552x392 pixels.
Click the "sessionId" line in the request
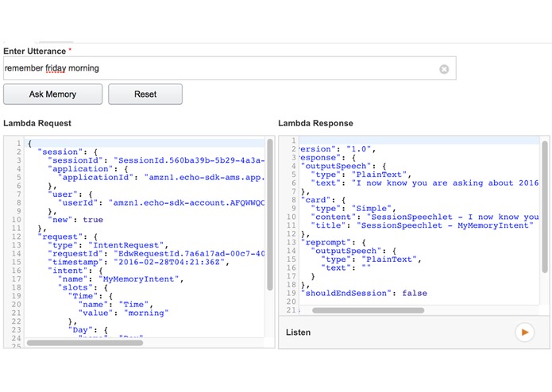click(156, 160)
